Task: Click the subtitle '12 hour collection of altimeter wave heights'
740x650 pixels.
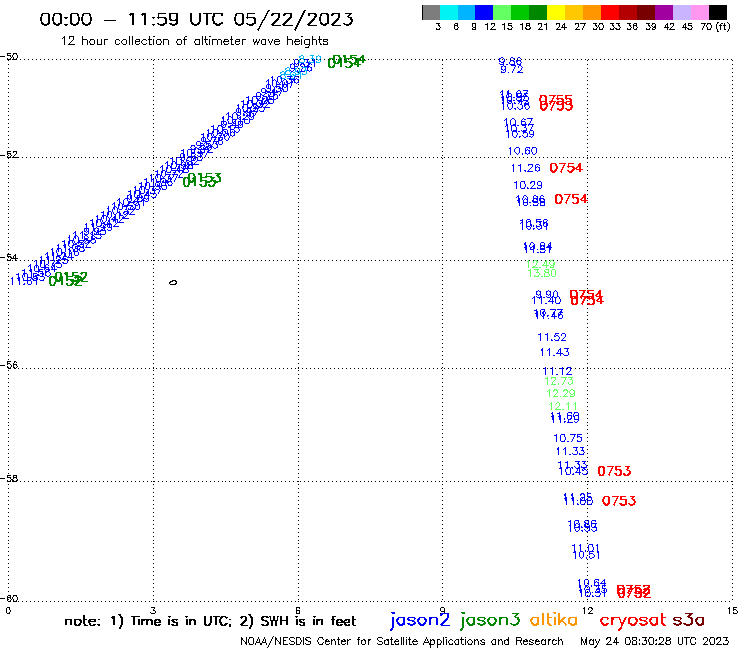Action: tap(195, 41)
